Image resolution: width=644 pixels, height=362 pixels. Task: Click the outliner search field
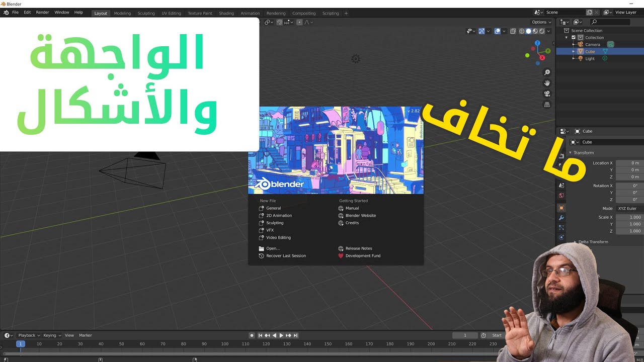[x=610, y=22]
